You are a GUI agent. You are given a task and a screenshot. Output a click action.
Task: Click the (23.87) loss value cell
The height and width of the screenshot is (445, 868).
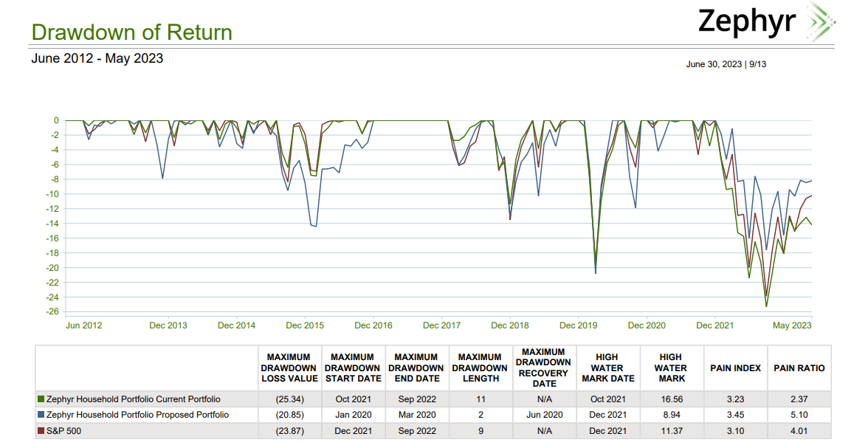289,431
